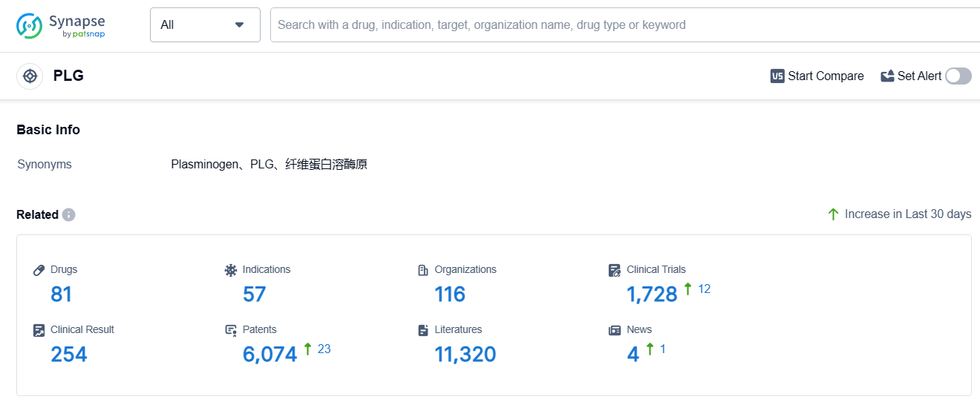980x405 pixels.
Task: Click the Patents certificate icon
Action: pos(231,330)
